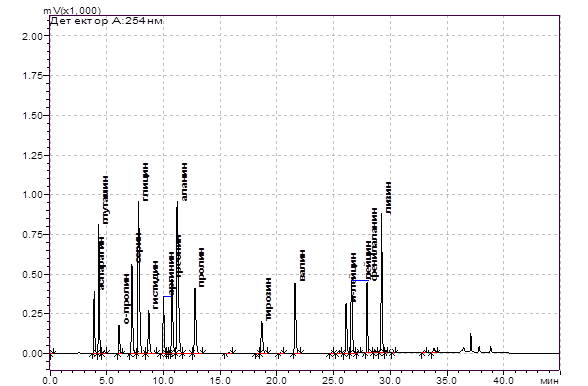Click the гистидин peak label
The image size is (588, 386).
(x=155, y=284)
